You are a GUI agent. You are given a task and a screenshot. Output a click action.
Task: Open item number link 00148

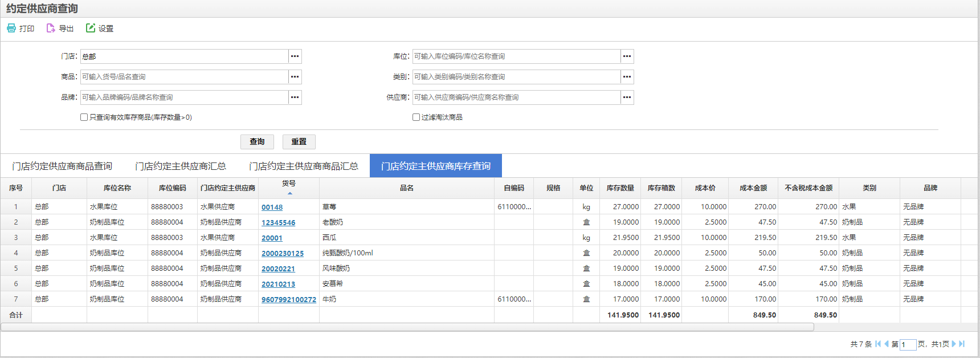pyautogui.click(x=272, y=207)
